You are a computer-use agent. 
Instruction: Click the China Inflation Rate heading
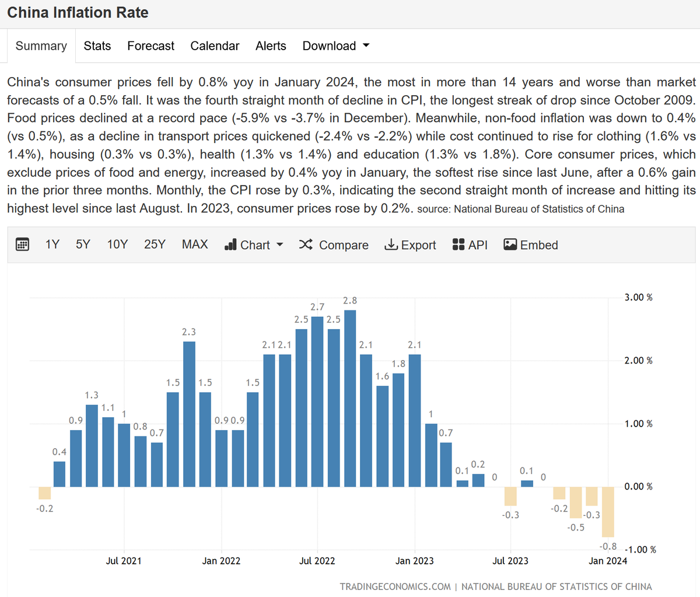[x=78, y=13]
